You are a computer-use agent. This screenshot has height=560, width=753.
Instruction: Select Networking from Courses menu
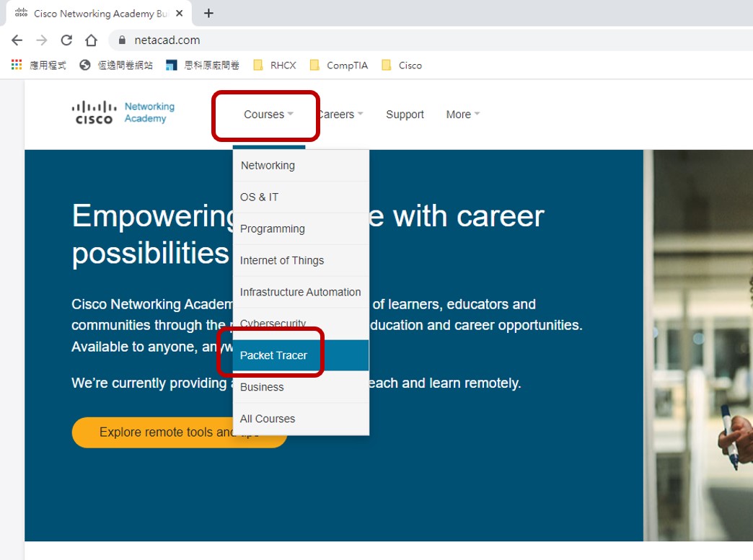(x=301, y=166)
